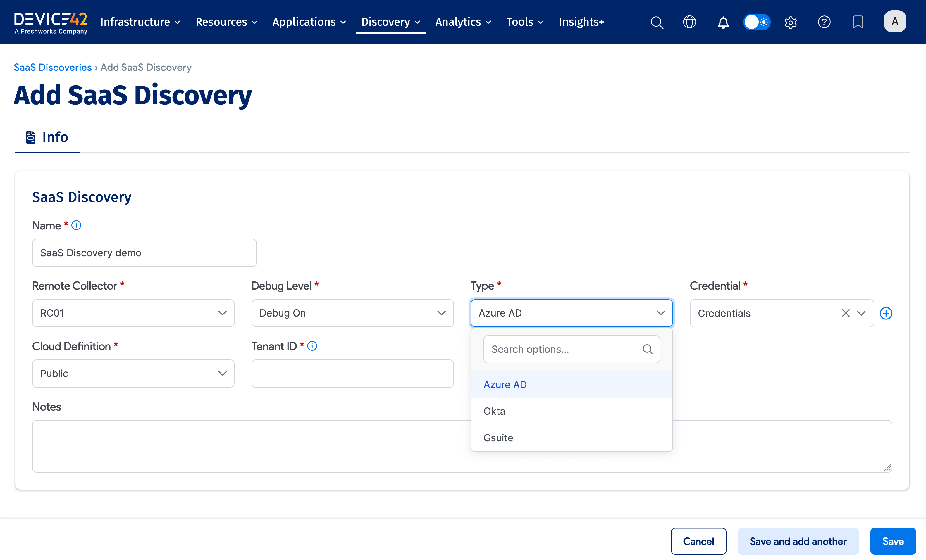
Task: Add a new credential with the plus icon
Action: 886,313
